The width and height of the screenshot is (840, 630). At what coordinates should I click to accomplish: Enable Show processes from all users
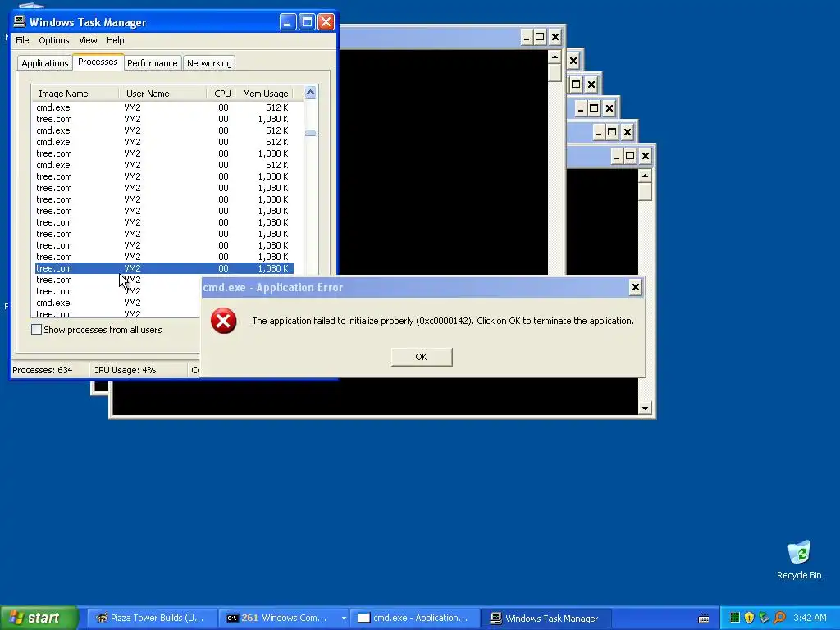pos(36,330)
